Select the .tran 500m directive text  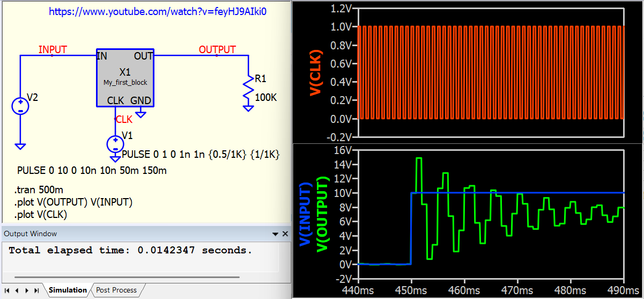(39, 190)
